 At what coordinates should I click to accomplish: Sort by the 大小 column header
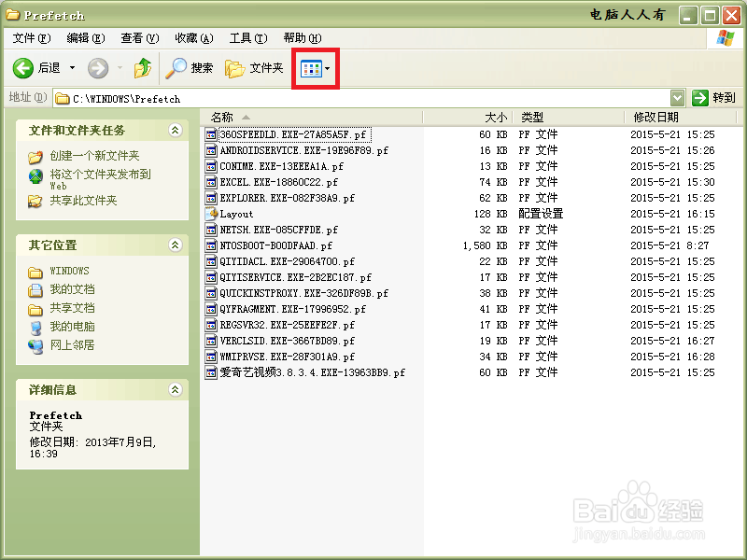tap(468, 118)
